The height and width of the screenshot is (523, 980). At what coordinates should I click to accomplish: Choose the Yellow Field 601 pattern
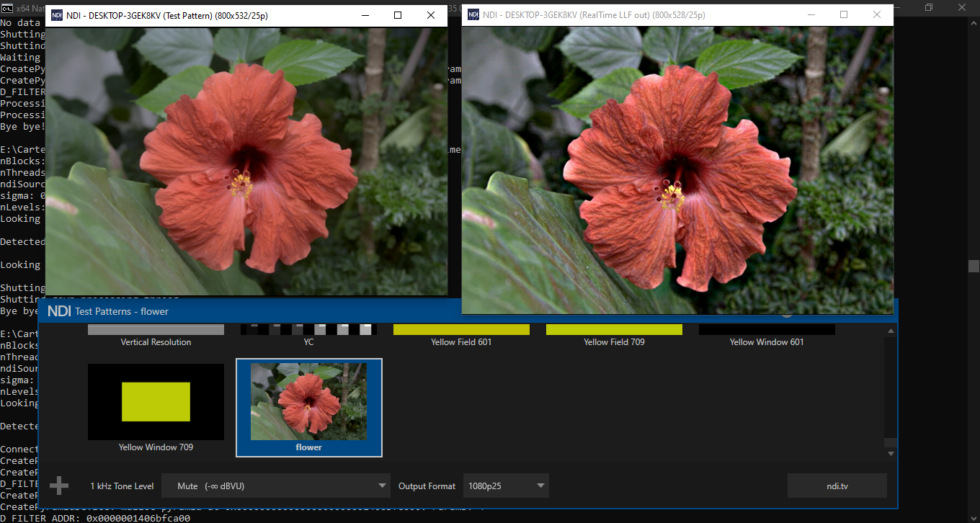[461, 336]
